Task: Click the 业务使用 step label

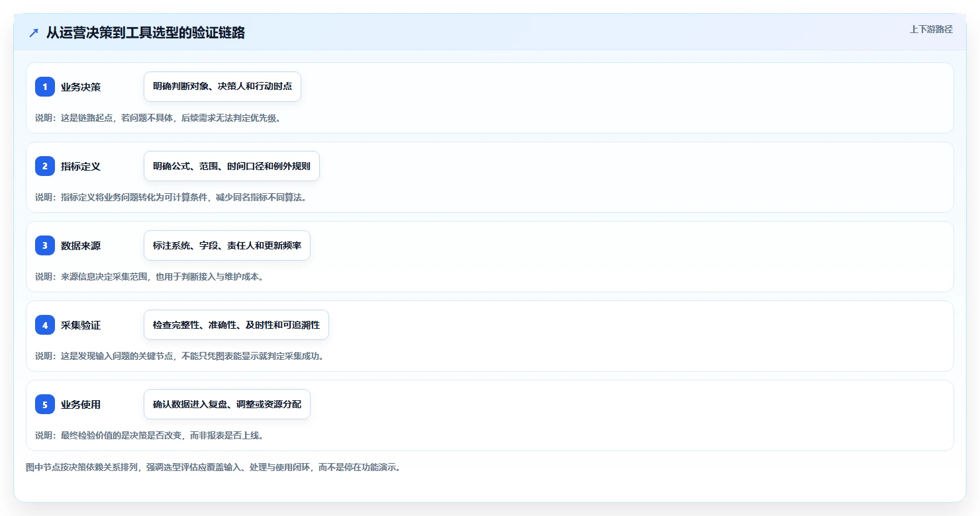Action: [81, 404]
